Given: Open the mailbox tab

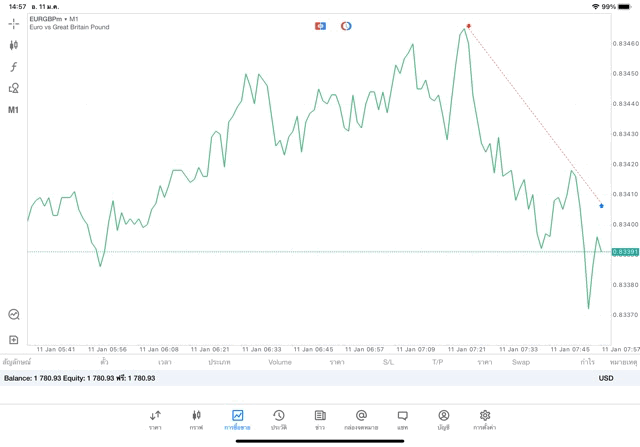Looking at the screenshot, I should click(361, 419).
